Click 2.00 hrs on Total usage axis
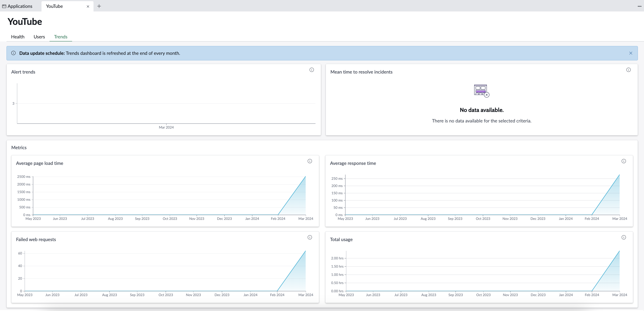644x311 pixels. click(337, 258)
